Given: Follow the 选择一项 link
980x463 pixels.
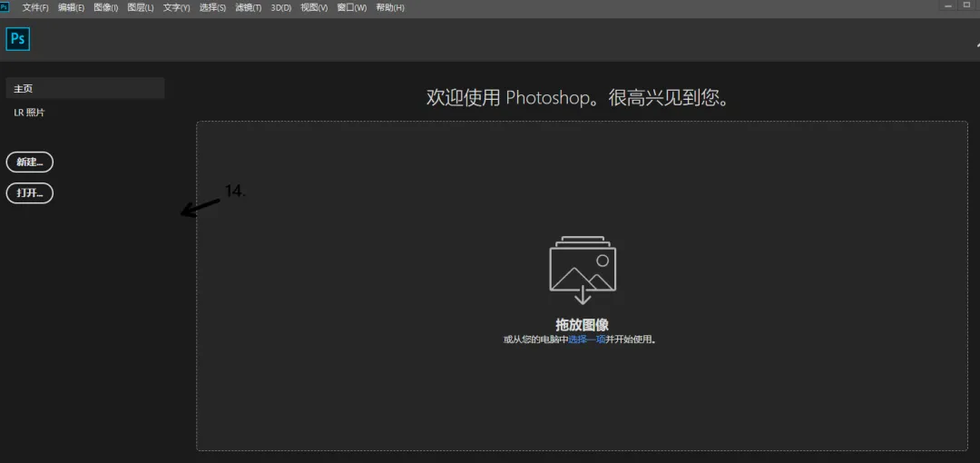Looking at the screenshot, I should tap(586, 340).
